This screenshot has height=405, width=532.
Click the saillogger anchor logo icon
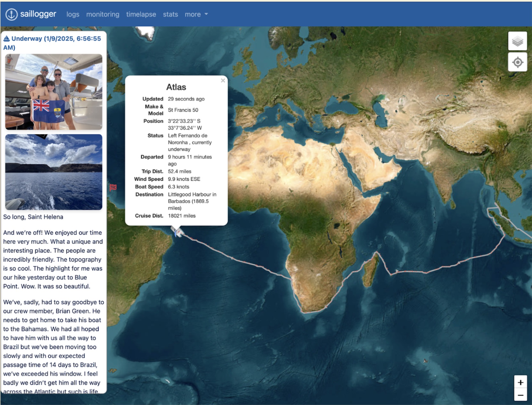pos(12,14)
